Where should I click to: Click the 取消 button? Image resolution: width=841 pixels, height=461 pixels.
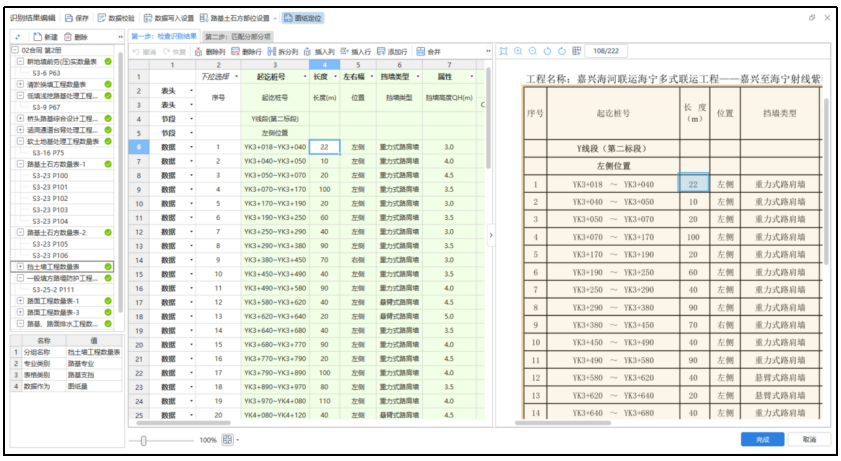[808, 439]
